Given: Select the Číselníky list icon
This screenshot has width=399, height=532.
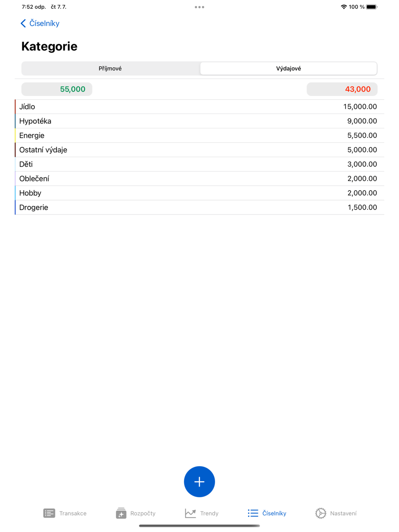Looking at the screenshot, I should click(x=253, y=513).
